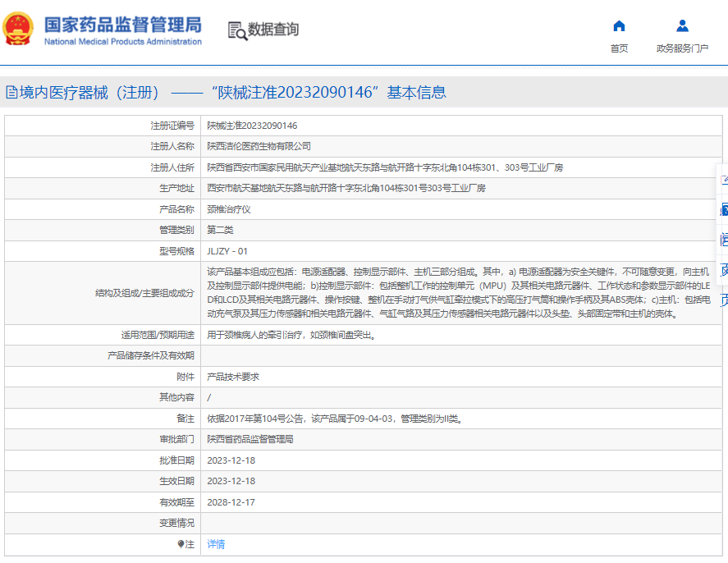728x563 pixels.
Task: Click the 数据查询 label
Action: 273,30
